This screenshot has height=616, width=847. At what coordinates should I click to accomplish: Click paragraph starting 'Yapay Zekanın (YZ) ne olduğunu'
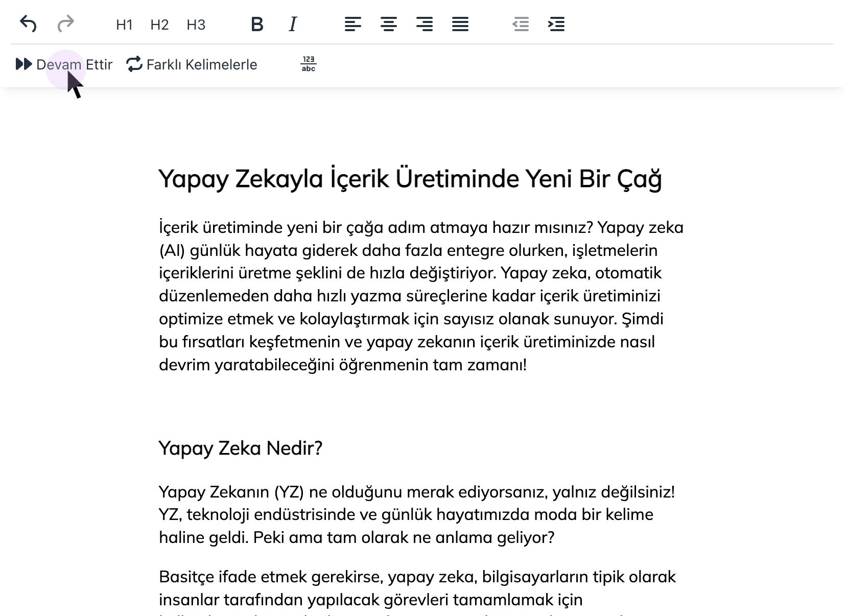417,514
